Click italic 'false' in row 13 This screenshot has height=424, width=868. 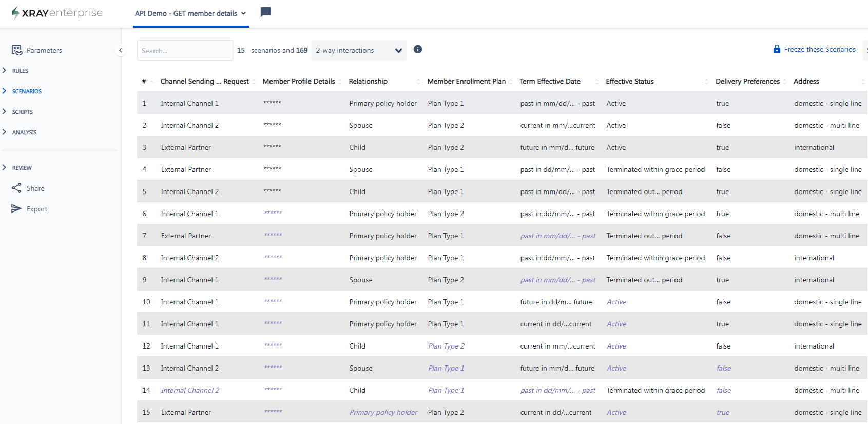click(x=724, y=368)
